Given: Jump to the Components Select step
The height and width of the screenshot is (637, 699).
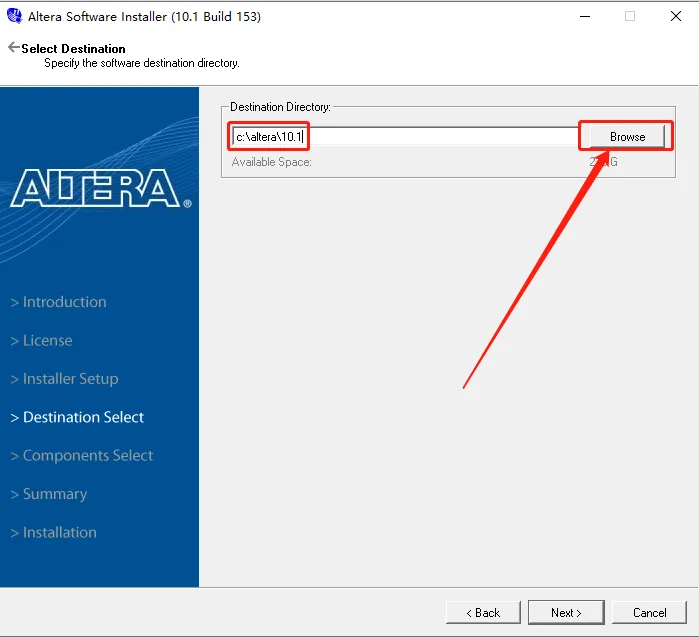Looking at the screenshot, I should [82, 455].
